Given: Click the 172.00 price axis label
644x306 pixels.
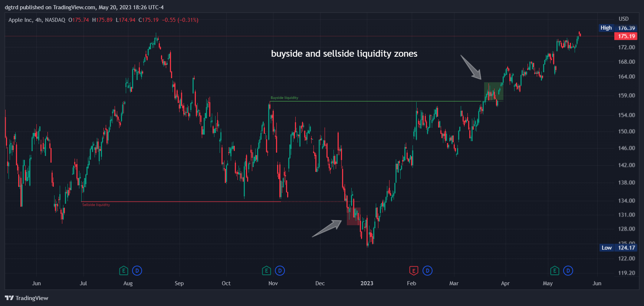Looking at the screenshot, I should click(627, 47).
